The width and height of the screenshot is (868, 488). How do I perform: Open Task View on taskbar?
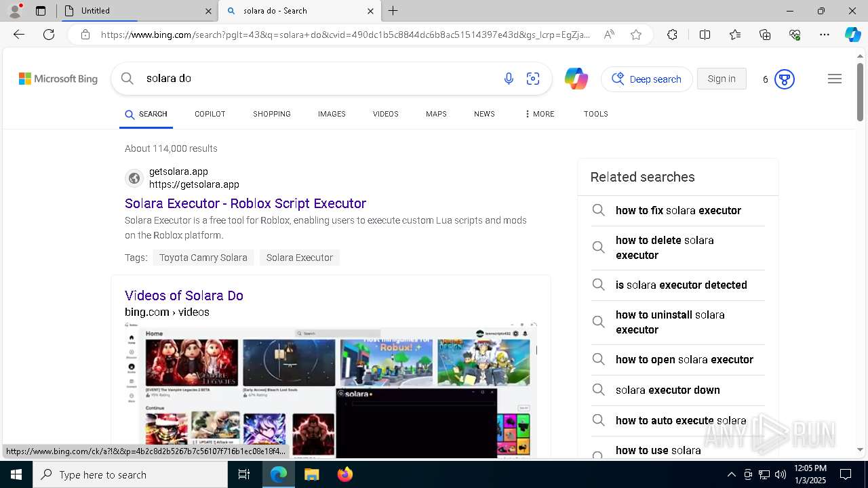point(244,474)
